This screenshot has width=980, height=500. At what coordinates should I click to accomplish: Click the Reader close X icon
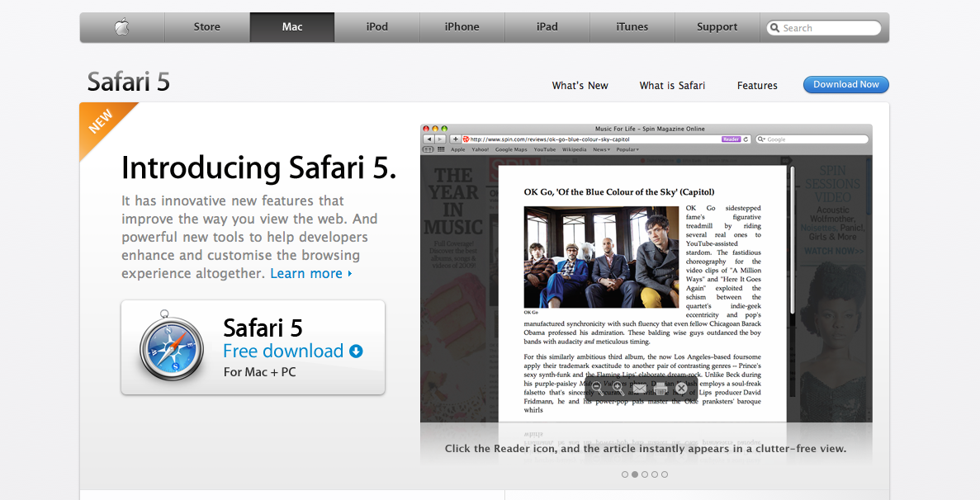(x=681, y=389)
